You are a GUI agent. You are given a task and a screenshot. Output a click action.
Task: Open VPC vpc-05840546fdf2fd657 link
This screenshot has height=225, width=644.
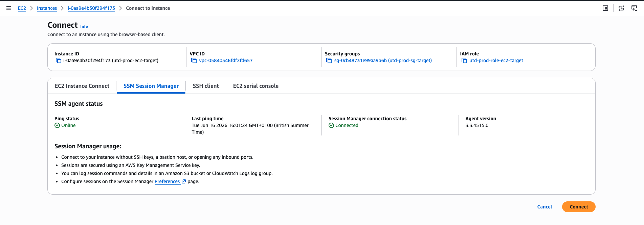point(226,60)
